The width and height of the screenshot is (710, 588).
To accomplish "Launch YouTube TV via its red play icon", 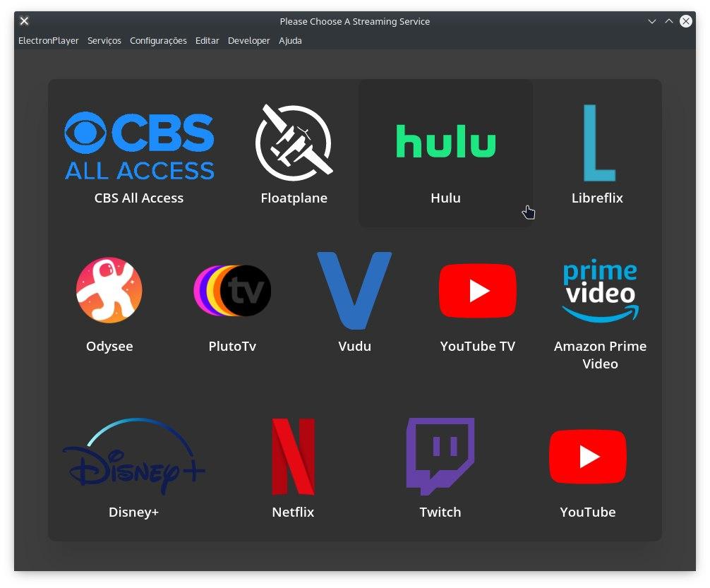I will (x=478, y=290).
